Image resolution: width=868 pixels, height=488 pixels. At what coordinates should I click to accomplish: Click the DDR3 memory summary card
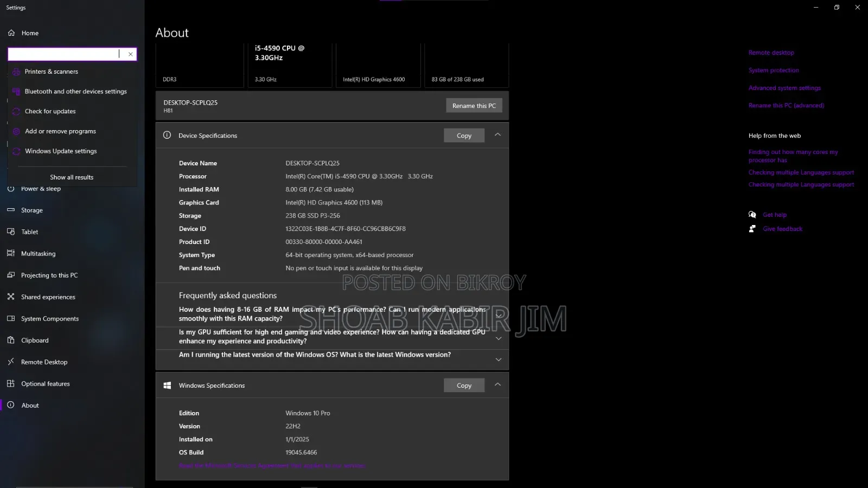(200, 65)
